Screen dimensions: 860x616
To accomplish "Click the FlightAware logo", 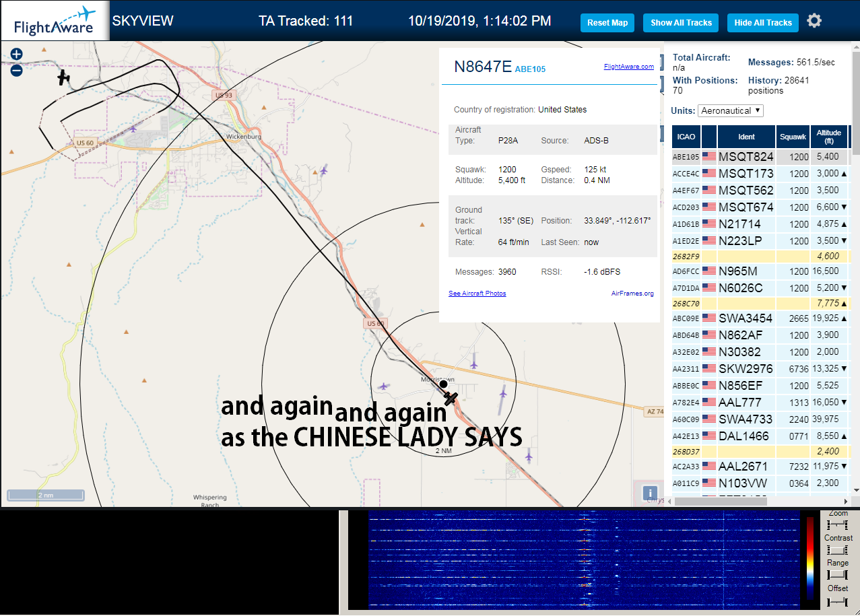I will [x=55, y=22].
